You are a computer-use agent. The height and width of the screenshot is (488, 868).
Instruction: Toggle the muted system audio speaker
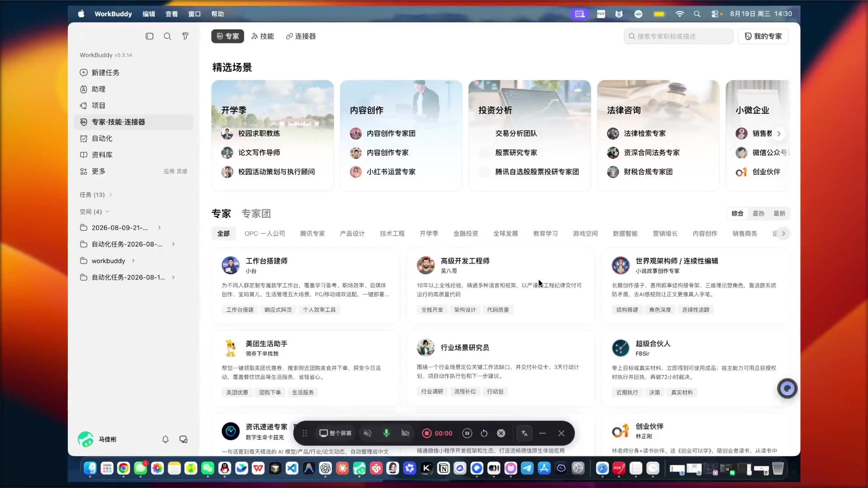coord(368,433)
